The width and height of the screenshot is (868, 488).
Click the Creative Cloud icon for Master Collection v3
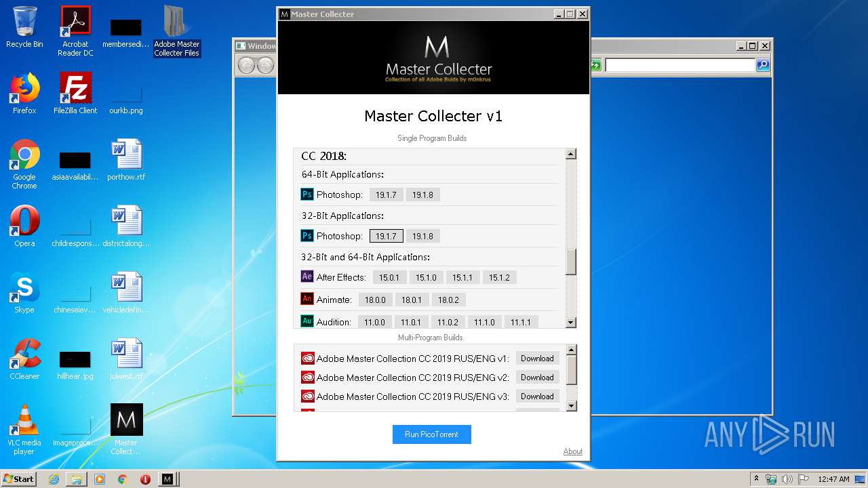(307, 396)
